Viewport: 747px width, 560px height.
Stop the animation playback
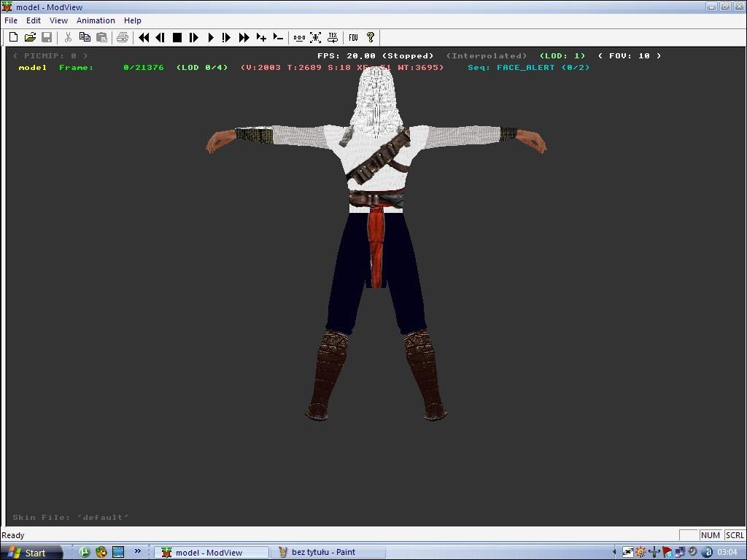click(x=177, y=37)
